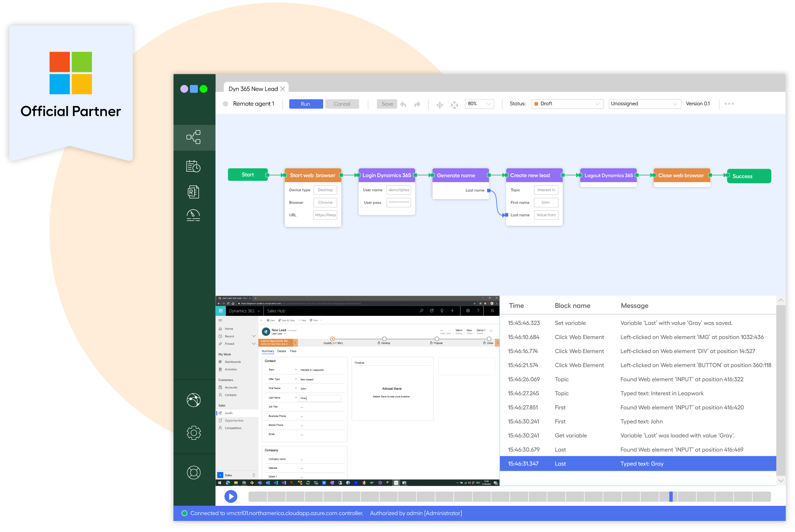
Task: Click the Topic field in Create new lead
Action: pyautogui.click(x=546, y=190)
